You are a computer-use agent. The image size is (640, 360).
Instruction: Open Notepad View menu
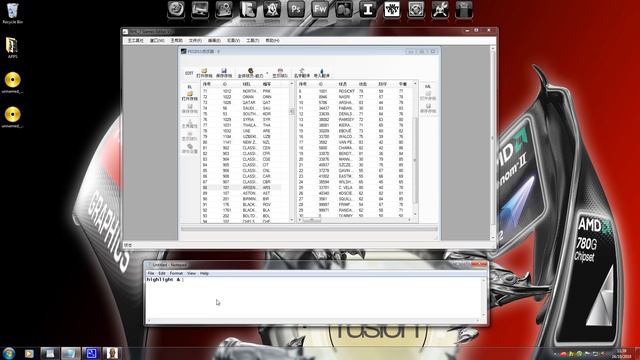click(x=191, y=273)
